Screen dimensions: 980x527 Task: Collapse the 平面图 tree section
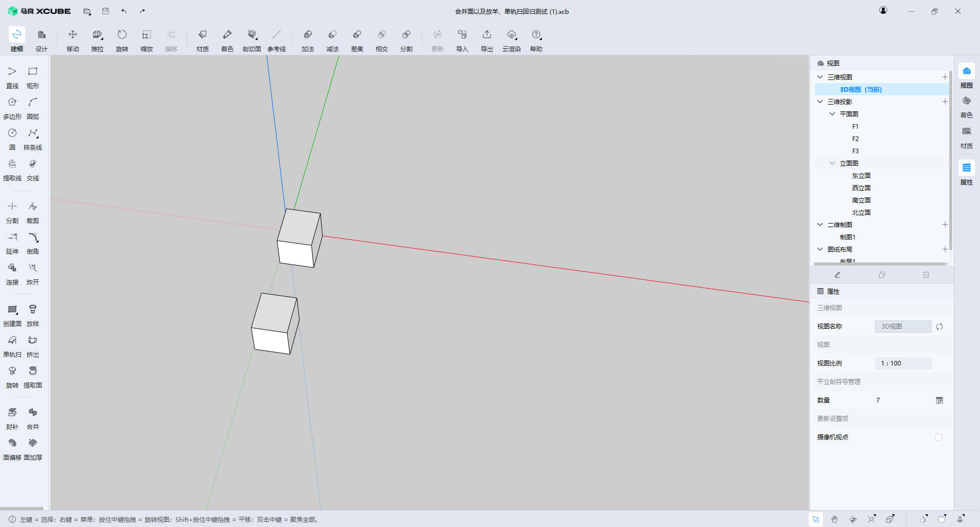coord(832,114)
